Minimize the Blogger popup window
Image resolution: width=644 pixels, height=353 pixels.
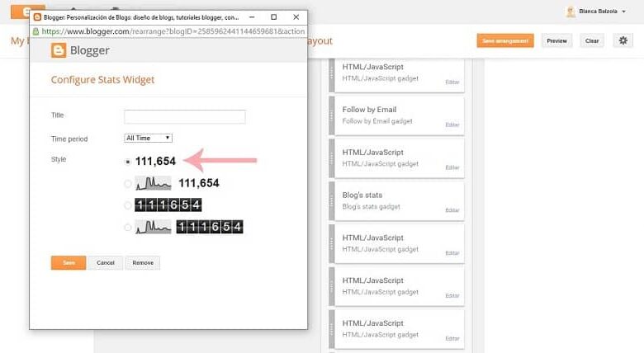(x=252, y=17)
